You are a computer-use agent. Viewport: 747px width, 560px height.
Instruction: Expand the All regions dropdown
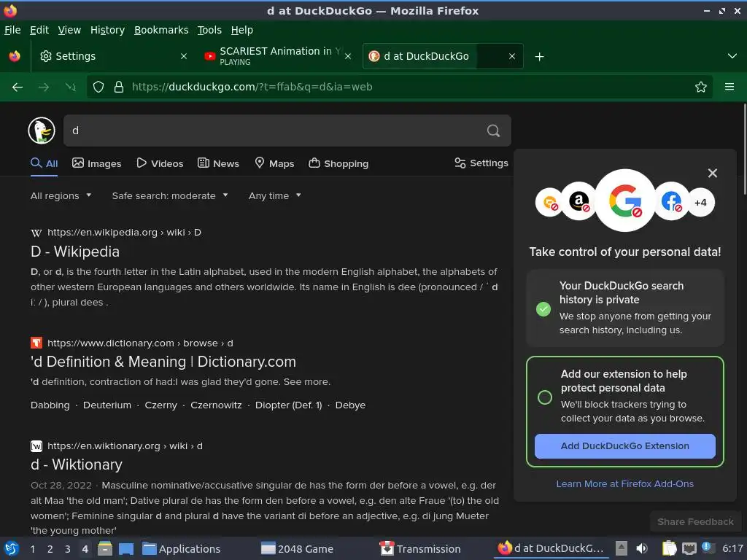pos(61,195)
